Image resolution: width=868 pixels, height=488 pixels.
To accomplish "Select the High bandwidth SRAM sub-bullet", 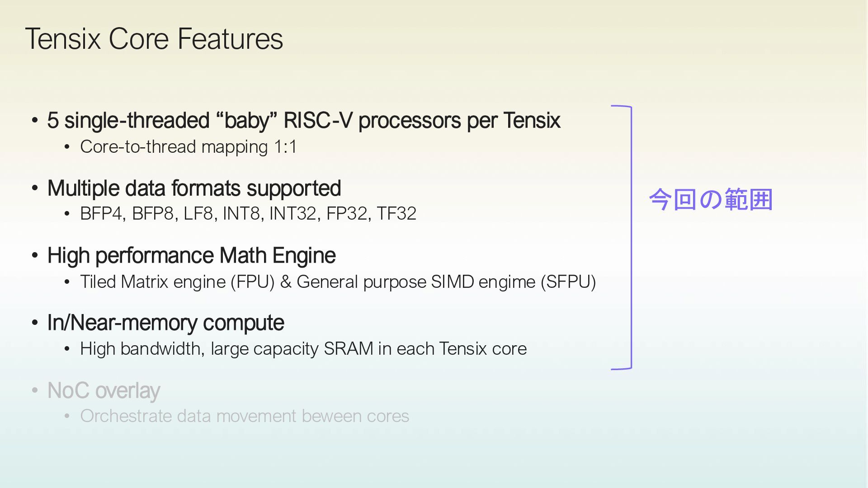I will click(303, 349).
